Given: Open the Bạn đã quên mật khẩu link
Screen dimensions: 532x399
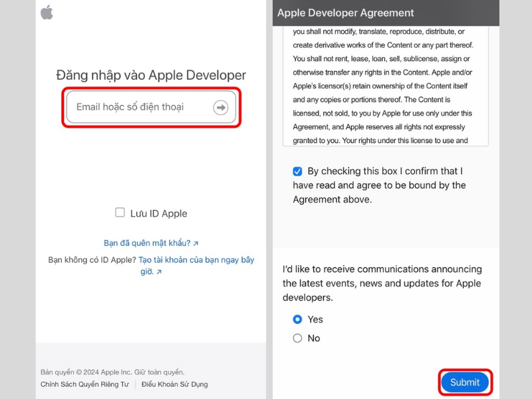Looking at the screenshot, I should [x=151, y=243].
